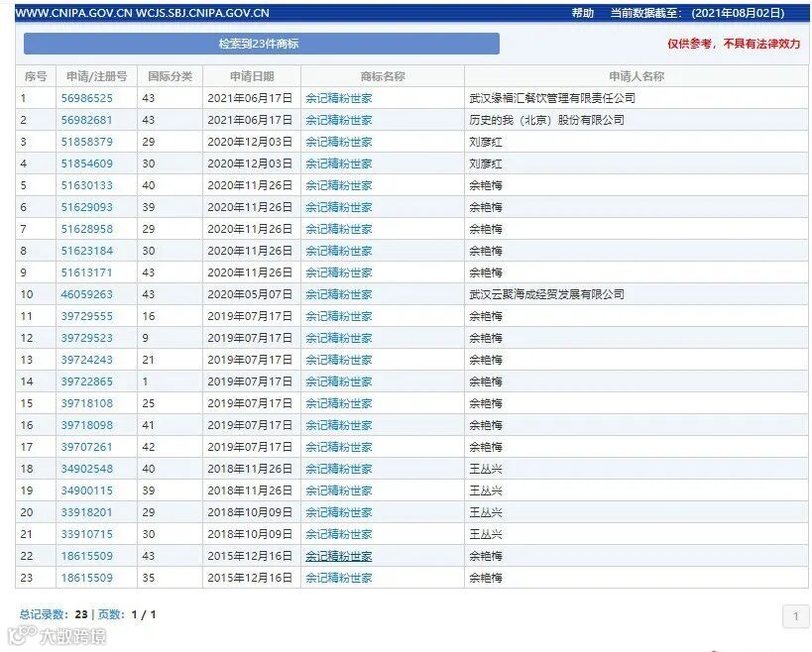Select applicant 王丛兴 in row 18

486,469
